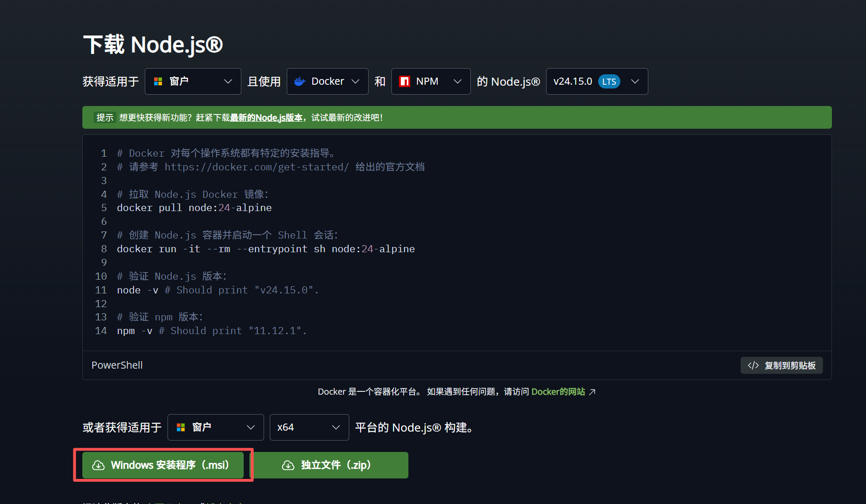Open the NPM package manager dropdown
The height and width of the screenshot is (504, 866).
(x=431, y=81)
